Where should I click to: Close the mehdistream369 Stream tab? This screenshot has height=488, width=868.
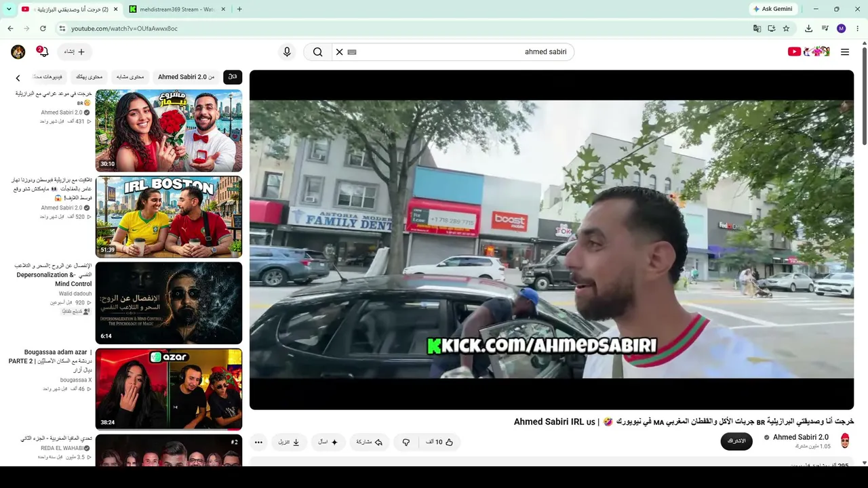click(222, 9)
